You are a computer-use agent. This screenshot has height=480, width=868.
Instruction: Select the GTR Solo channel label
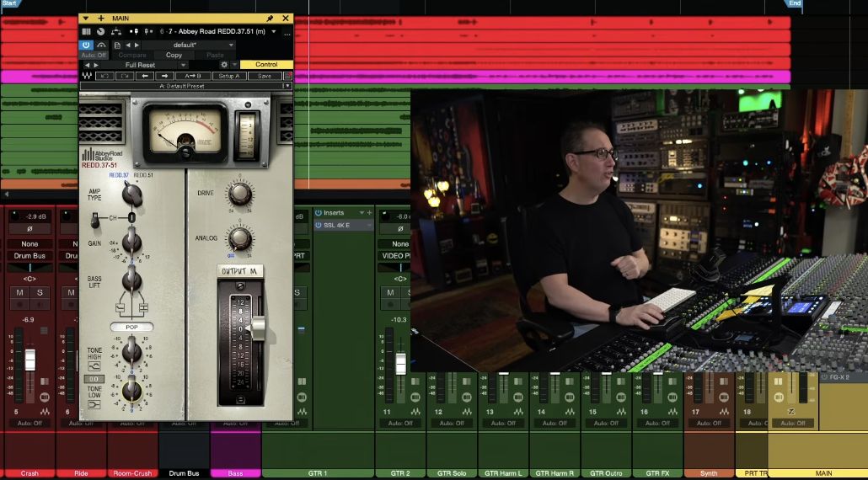(452, 474)
